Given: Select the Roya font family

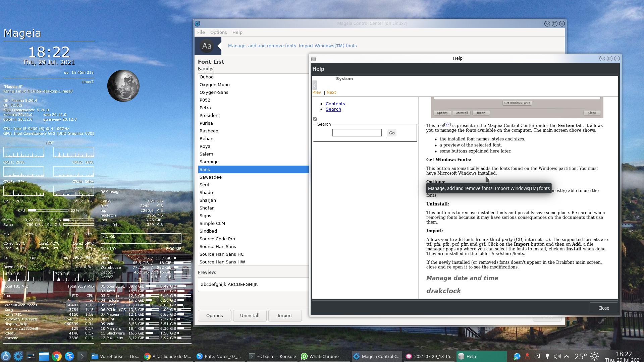Looking at the screenshot, I should (253, 146).
